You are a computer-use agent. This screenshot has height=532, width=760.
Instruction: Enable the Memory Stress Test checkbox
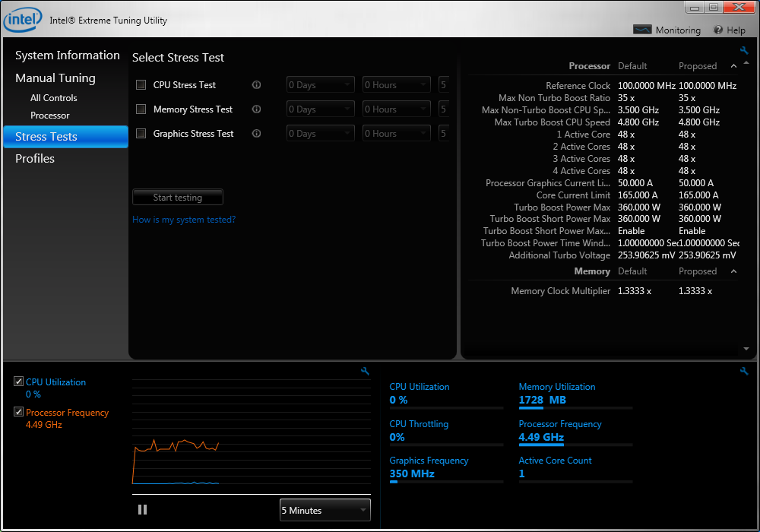pyautogui.click(x=141, y=109)
